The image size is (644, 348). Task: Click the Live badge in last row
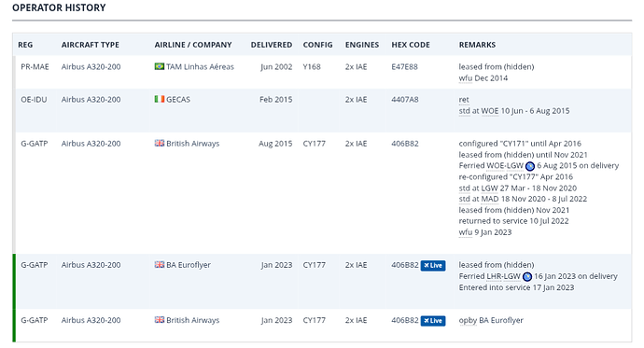tap(433, 321)
